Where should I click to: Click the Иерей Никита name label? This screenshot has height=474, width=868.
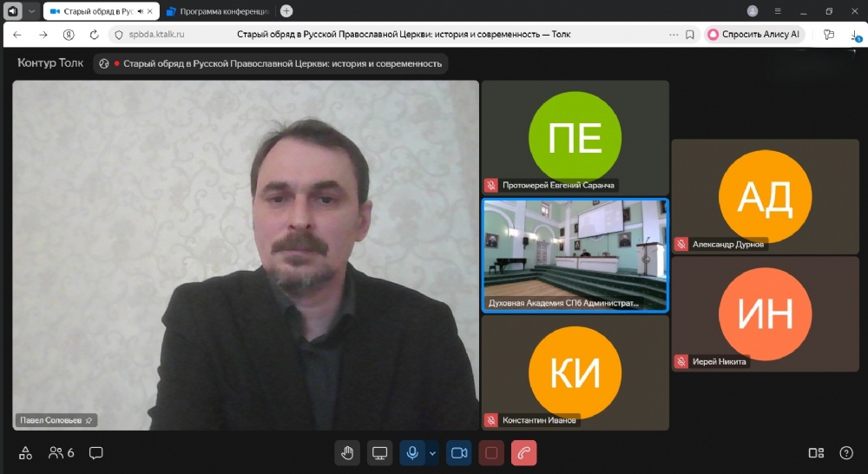pyautogui.click(x=719, y=362)
